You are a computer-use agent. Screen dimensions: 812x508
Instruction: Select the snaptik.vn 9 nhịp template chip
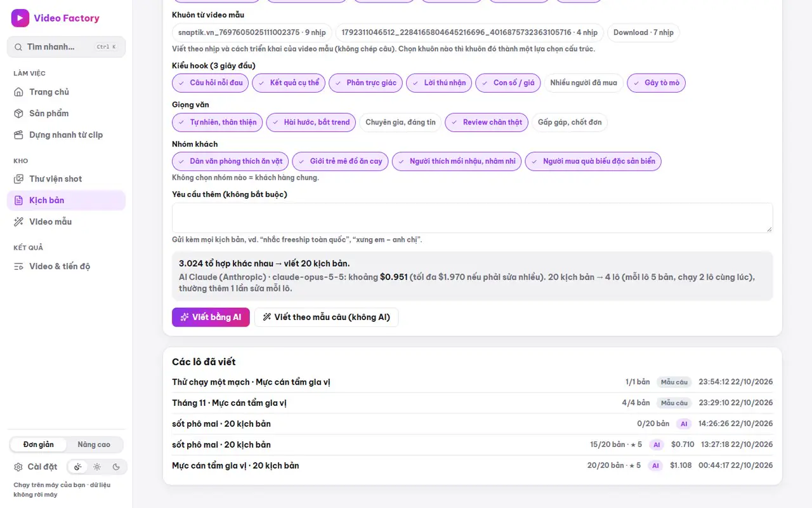pos(252,33)
